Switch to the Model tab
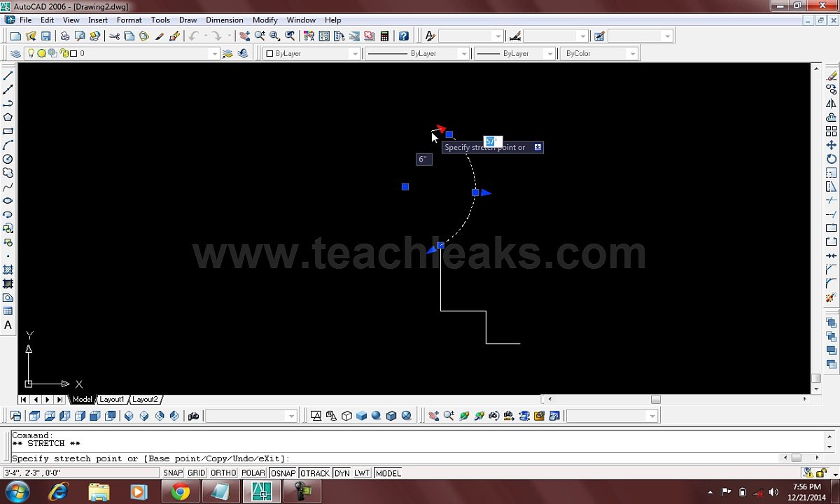The height and width of the screenshot is (504, 840). (x=82, y=399)
